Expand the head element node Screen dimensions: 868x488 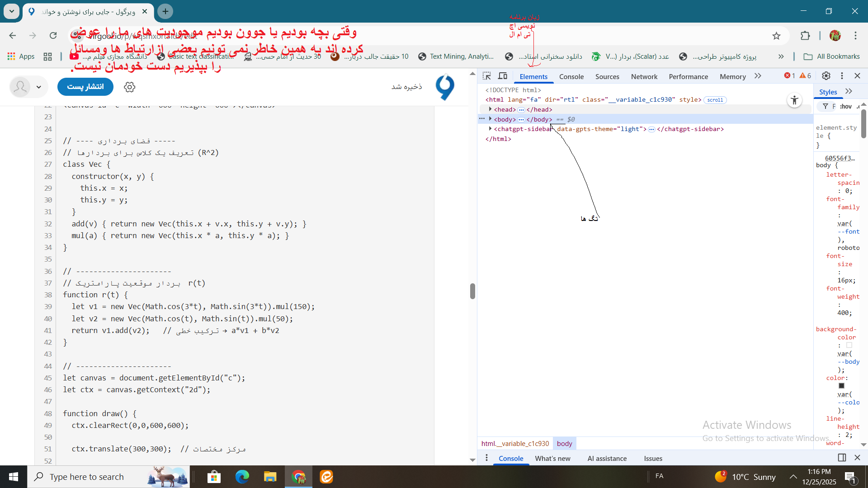[490, 109]
